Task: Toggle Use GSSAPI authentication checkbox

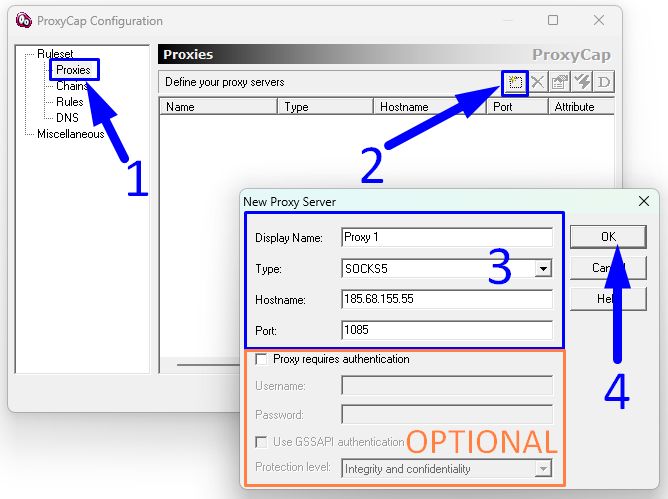Action: pos(262,441)
